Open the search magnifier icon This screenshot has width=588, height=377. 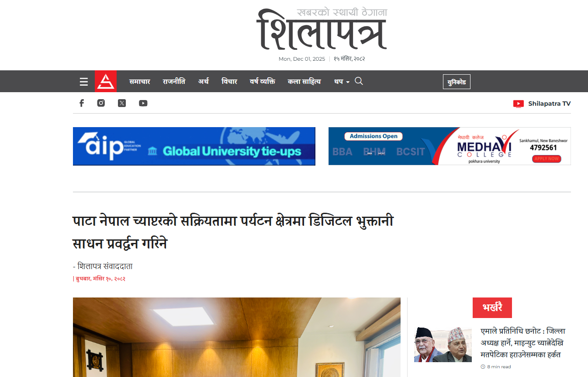[359, 81]
